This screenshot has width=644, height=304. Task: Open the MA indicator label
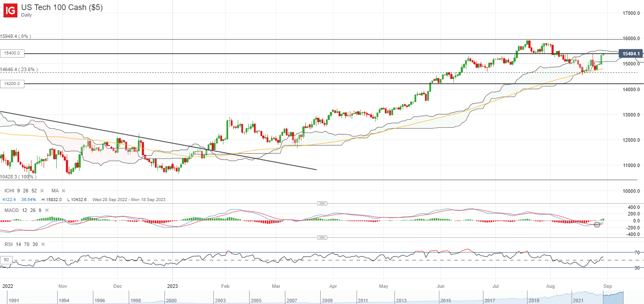click(55, 191)
